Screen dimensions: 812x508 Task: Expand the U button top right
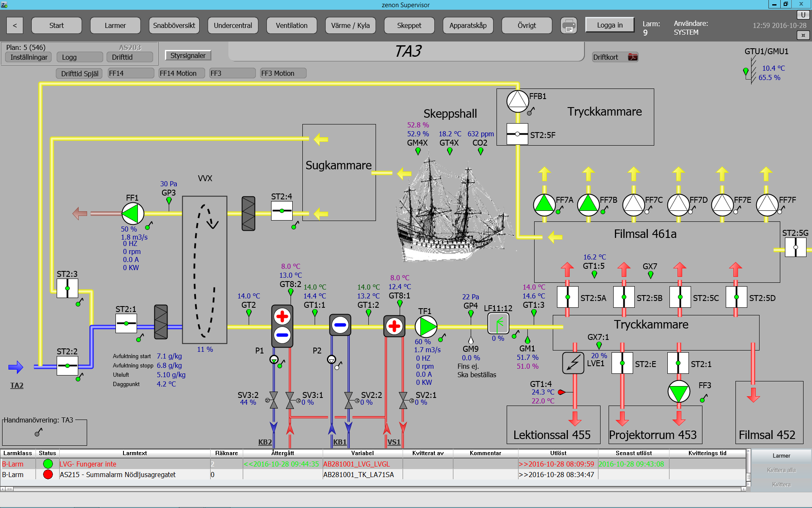(803, 15)
